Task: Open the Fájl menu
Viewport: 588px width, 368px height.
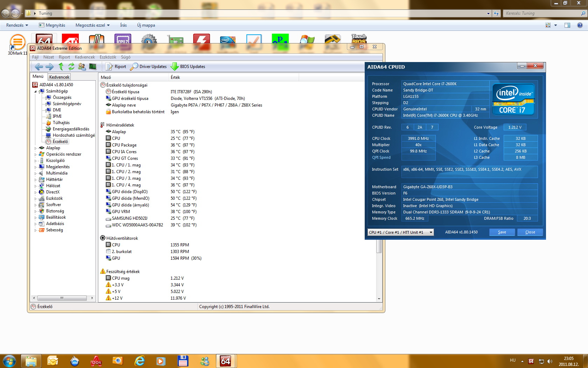Action: point(35,57)
